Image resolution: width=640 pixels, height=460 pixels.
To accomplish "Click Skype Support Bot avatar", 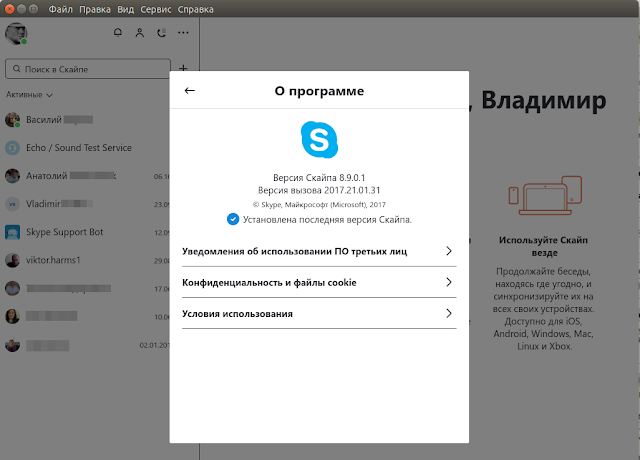I will pos(12,232).
